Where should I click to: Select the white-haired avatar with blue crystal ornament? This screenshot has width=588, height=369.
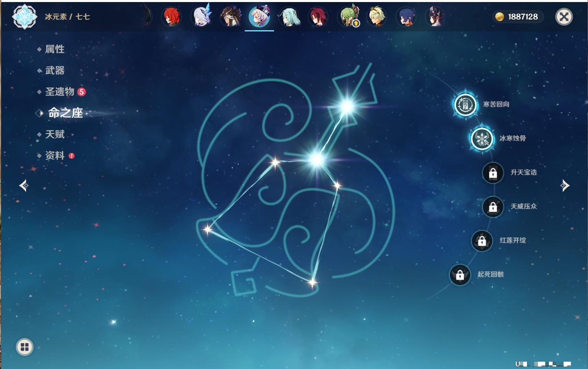tap(201, 17)
